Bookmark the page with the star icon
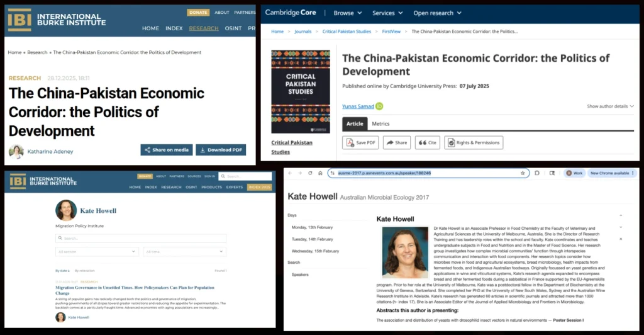This screenshot has width=644, height=335. pos(523,173)
